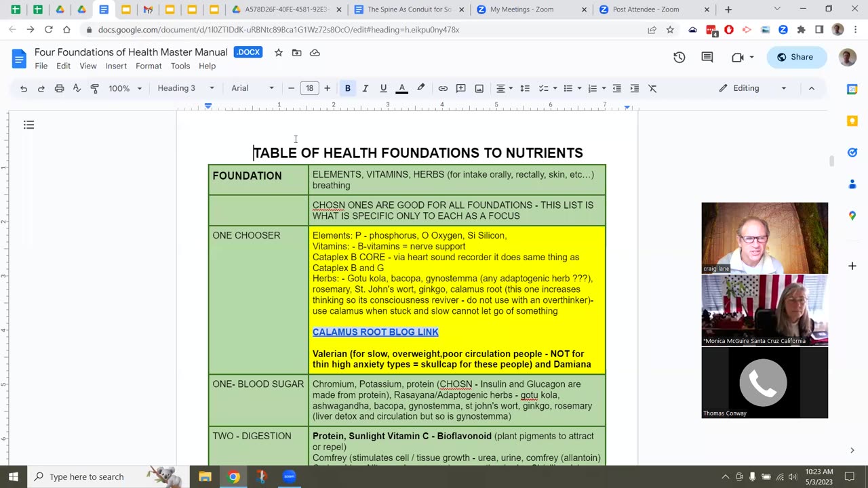Open the CALAMUS ROOT BLOG LINK
Image resolution: width=868 pixels, height=488 pixels.
tap(375, 332)
